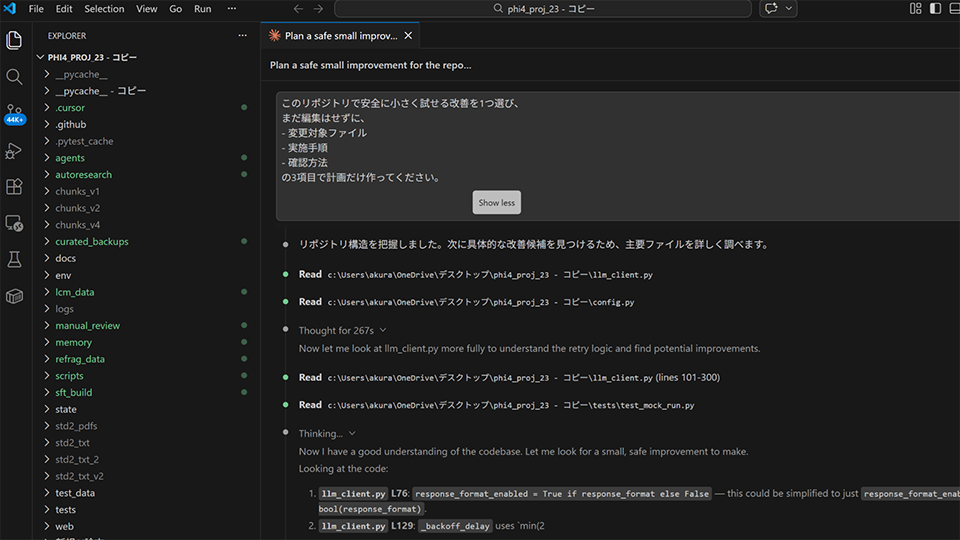Open the Go menu
960x540 pixels.
(x=176, y=9)
